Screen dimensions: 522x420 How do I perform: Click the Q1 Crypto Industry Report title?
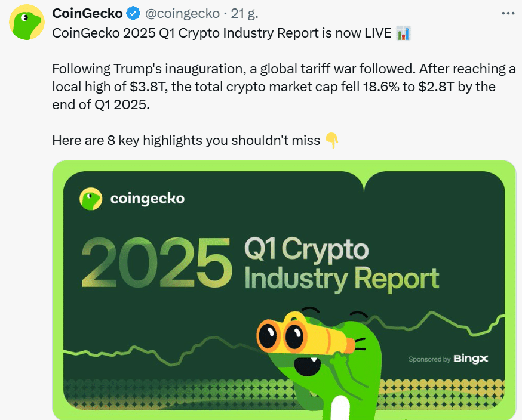coord(342,264)
